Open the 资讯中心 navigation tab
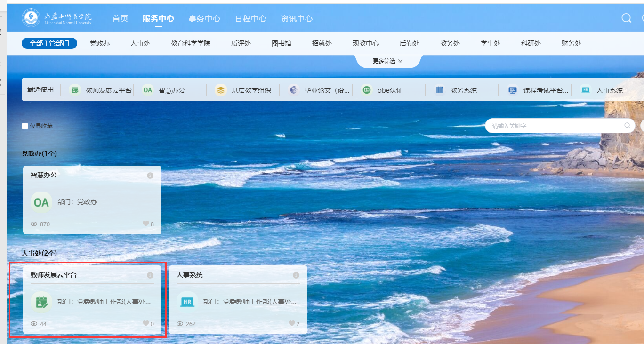Screen dimensions: 644x344 pyautogui.click(x=297, y=18)
